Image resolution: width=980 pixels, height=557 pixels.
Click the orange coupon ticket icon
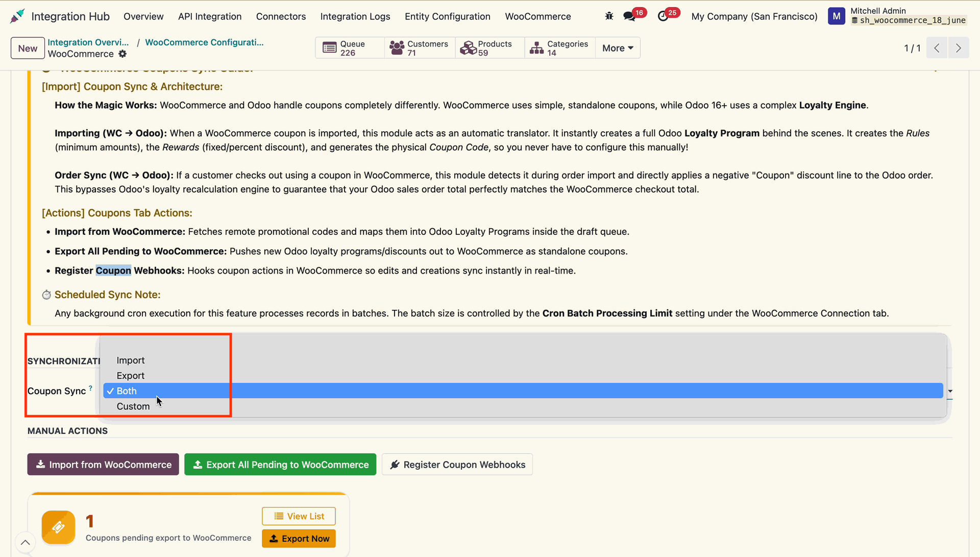pos(58,527)
